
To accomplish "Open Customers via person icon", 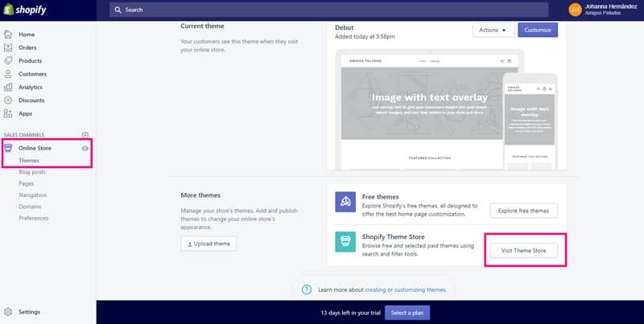I will point(8,74).
